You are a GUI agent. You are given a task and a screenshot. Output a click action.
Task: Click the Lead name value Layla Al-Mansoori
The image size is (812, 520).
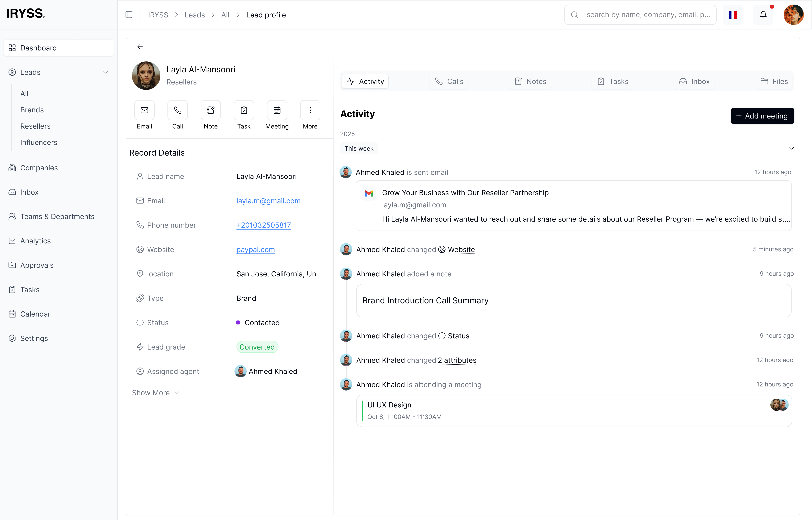click(266, 177)
